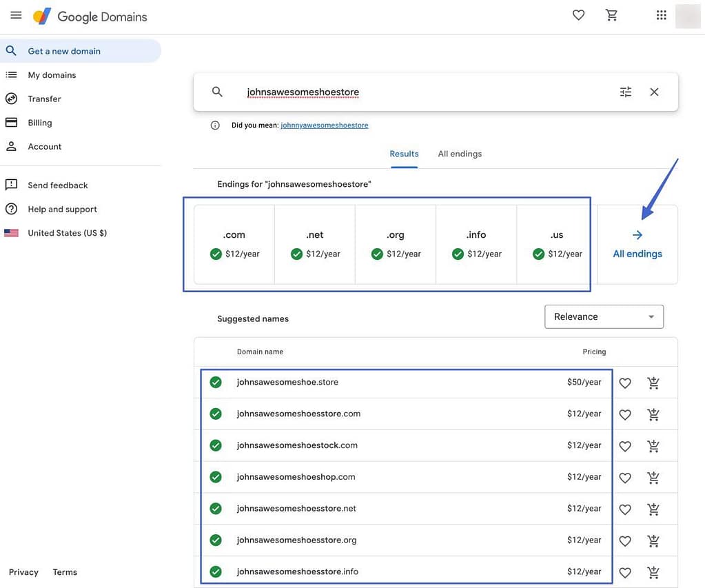Image resolution: width=705 pixels, height=588 pixels.
Task: Change the United States (US $) region
Action: [x=67, y=233]
